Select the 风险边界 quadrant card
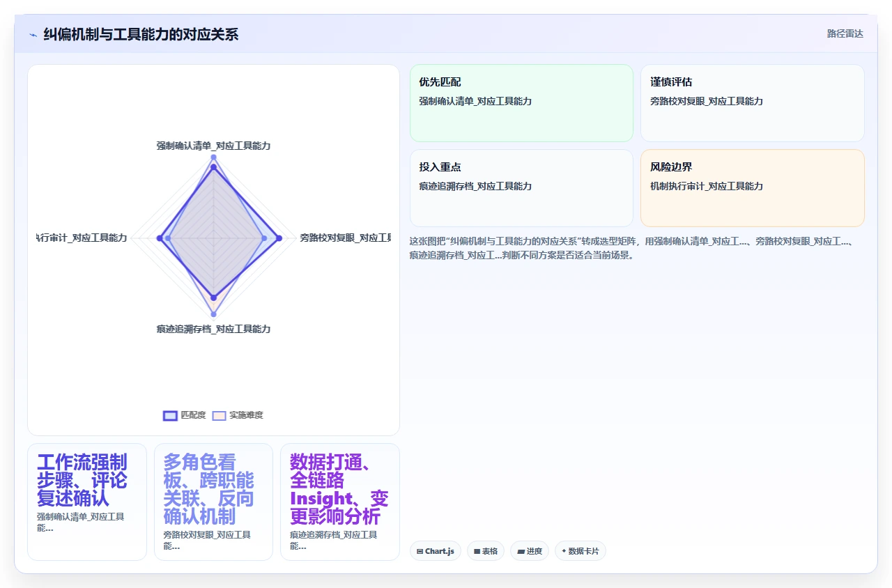Image resolution: width=892 pixels, height=588 pixels. tap(753, 188)
